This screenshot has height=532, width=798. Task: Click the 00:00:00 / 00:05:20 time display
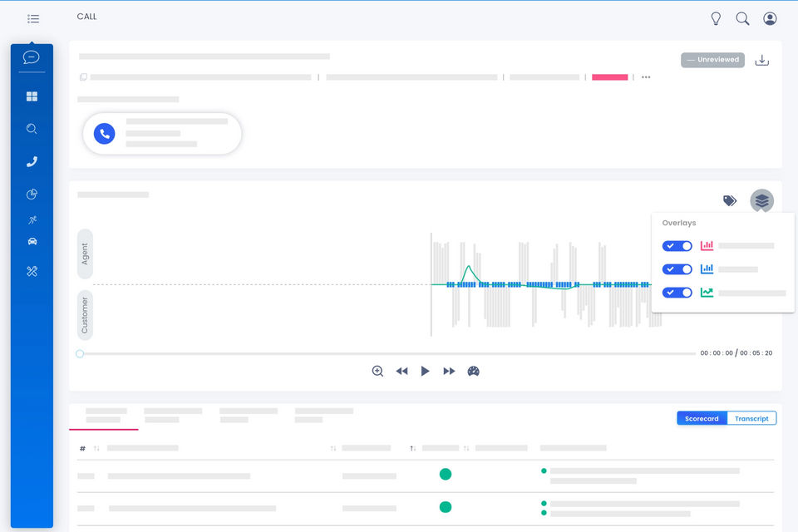(736, 352)
